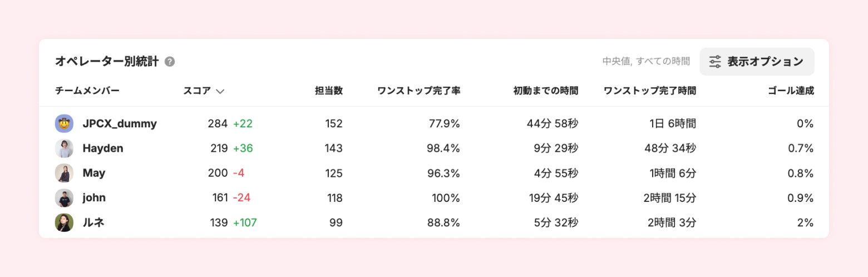Click the スコア sort chevron
Image resolution: width=868 pixels, height=277 pixels.
[x=220, y=91]
